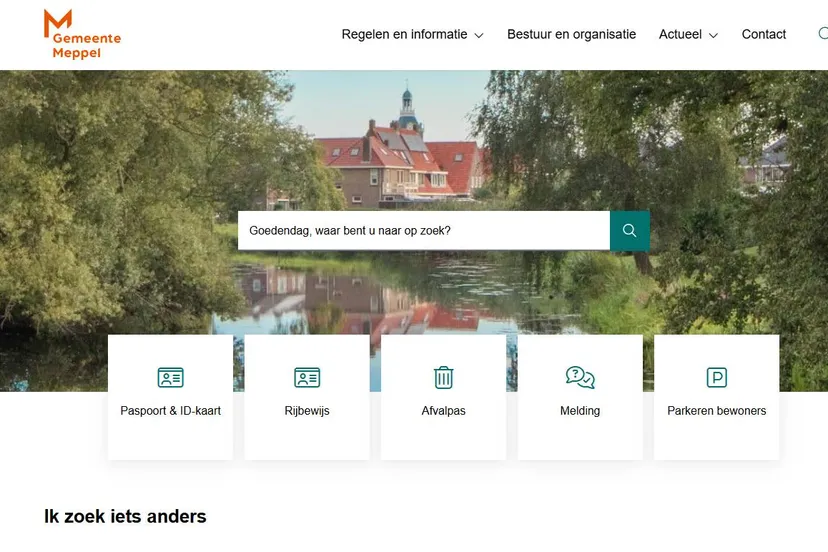Click the 'Ik zoek iets anders' heading
The image size is (828, 552).
125,516
